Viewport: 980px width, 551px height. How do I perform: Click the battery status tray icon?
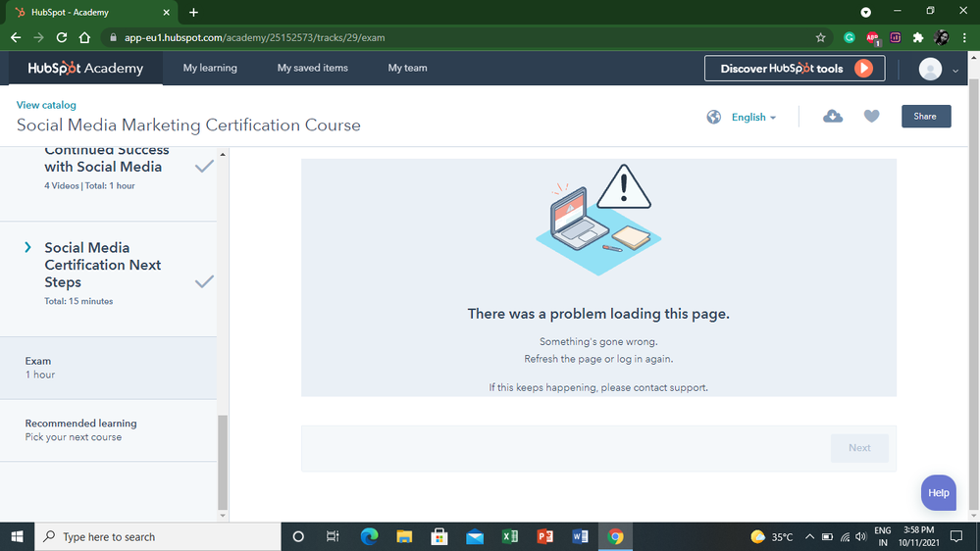(827, 536)
